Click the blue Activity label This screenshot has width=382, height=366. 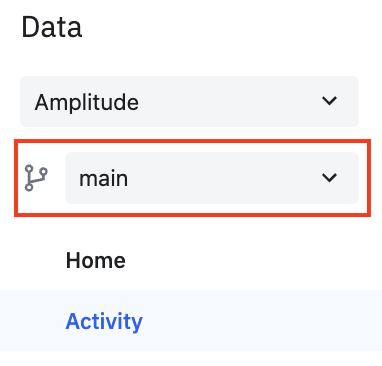coord(104,322)
